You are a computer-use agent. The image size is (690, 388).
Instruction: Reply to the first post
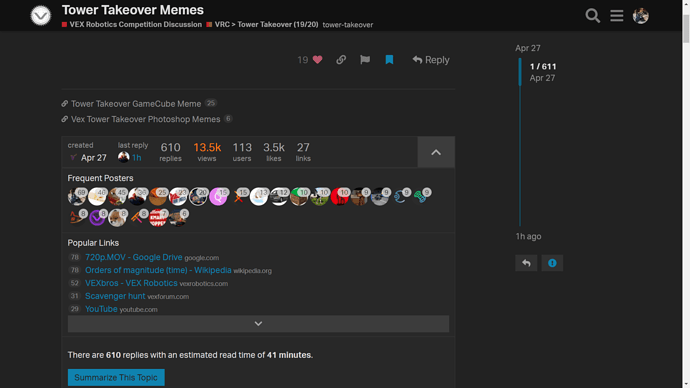click(x=431, y=59)
